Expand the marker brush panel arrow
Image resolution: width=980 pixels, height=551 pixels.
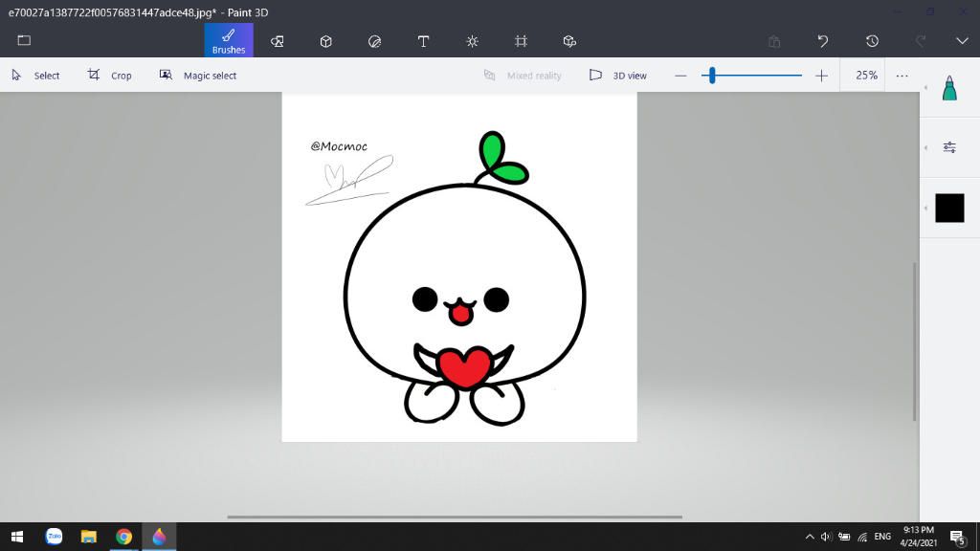[925, 87]
